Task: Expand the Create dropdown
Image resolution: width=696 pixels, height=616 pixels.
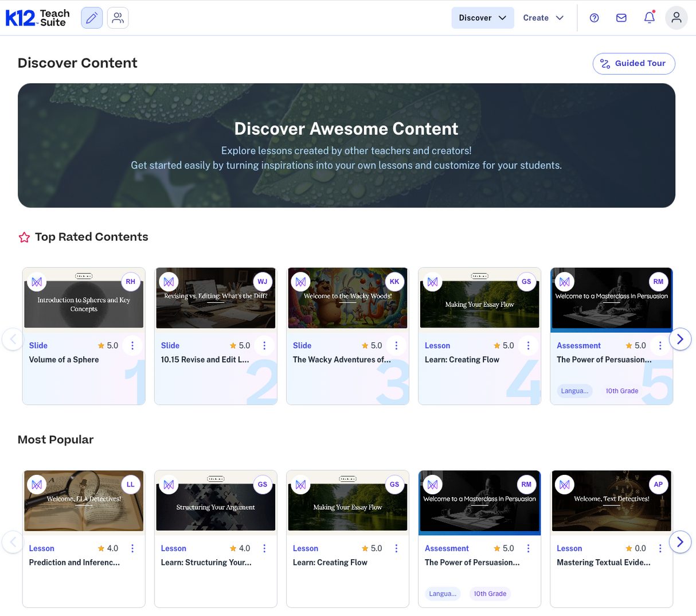Action: 542,18
